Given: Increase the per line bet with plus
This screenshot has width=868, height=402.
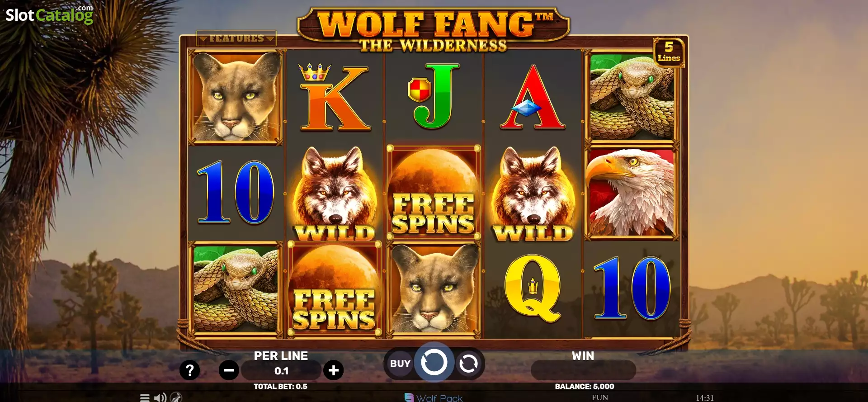Looking at the screenshot, I should pyautogui.click(x=334, y=371).
